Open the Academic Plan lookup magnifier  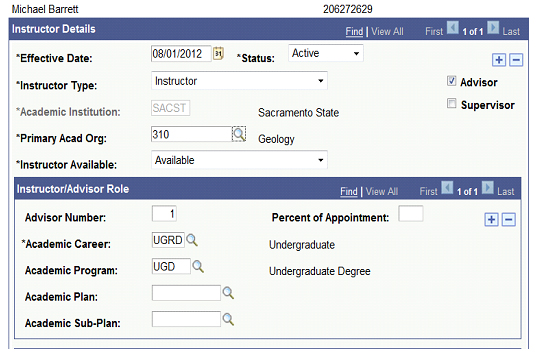pos(228,293)
